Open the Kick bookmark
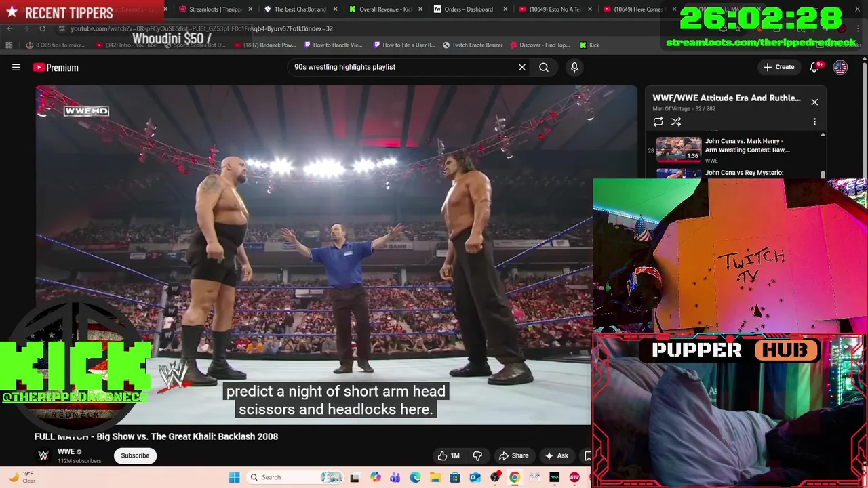 point(589,45)
